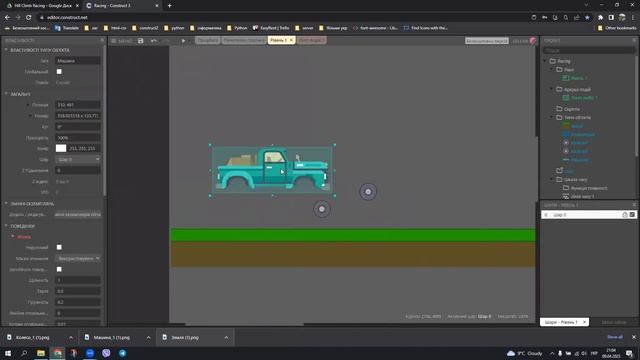Image resolution: width=640 pixels, height=360 pixels.
Task: Open the instance variables editor button
Action: (78, 214)
